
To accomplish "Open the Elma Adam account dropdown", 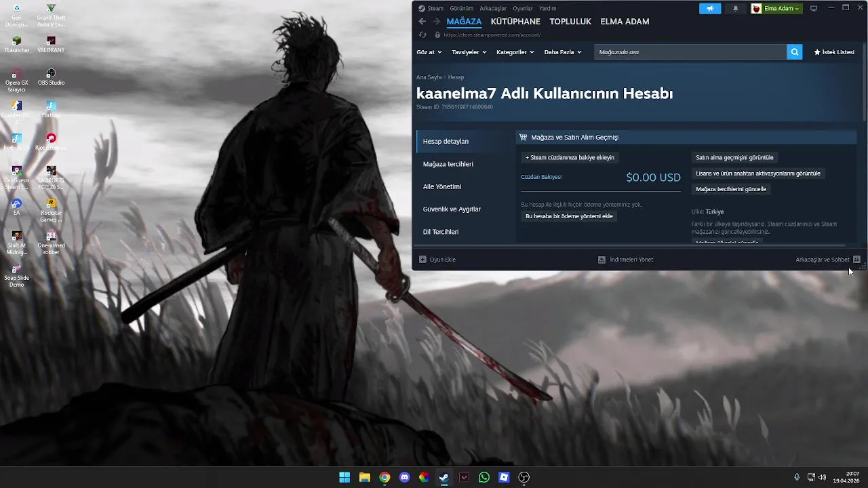I will pyautogui.click(x=776, y=8).
